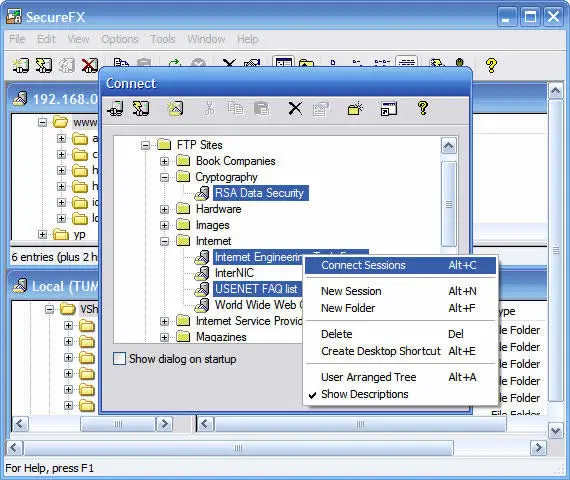Click the session tree's scroll up arrow
Image resolution: width=570 pixels, height=480 pixels.
click(449, 146)
